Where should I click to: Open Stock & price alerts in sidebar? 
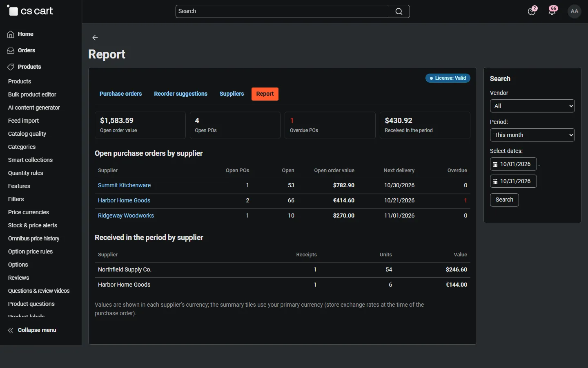33,226
